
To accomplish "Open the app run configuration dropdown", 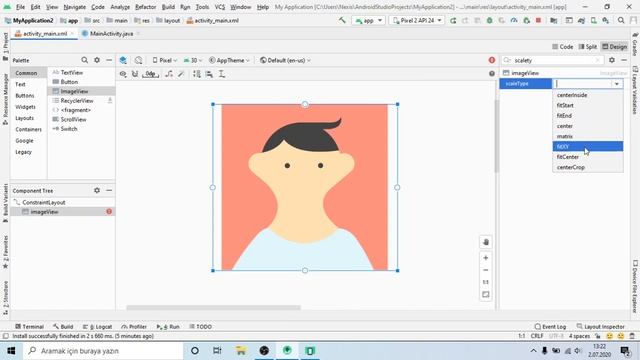I will (368, 20).
